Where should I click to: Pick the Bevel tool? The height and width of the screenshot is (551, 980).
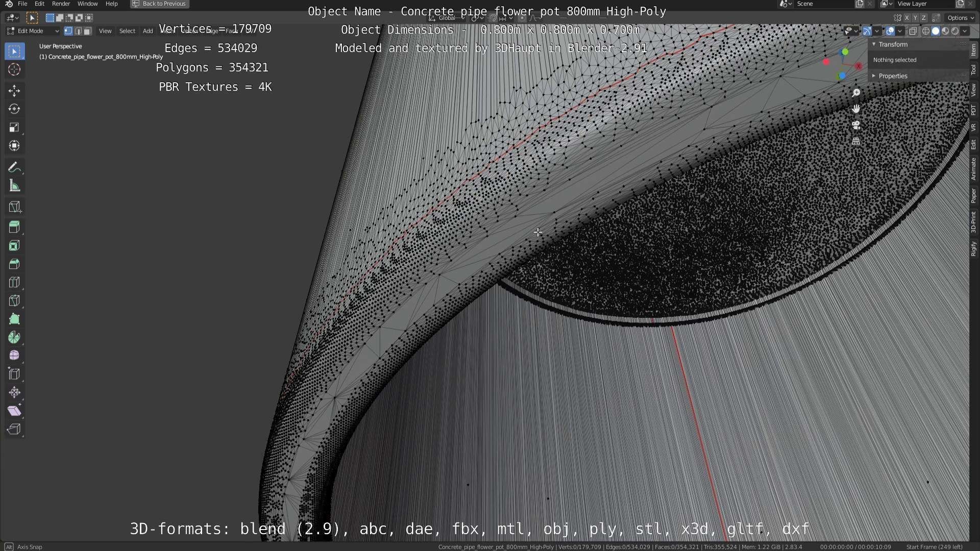coord(14,264)
